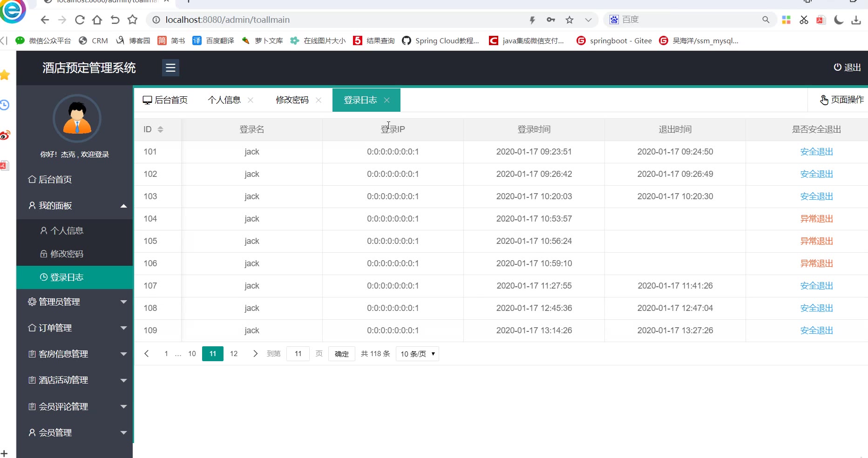Open the browser sidebar favorites star
Viewport: 868px width, 458px height.
click(x=5, y=74)
